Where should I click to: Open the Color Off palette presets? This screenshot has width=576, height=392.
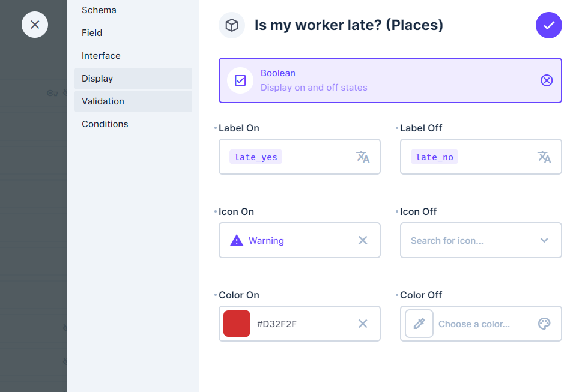pyautogui.click(x=544, y=324)
